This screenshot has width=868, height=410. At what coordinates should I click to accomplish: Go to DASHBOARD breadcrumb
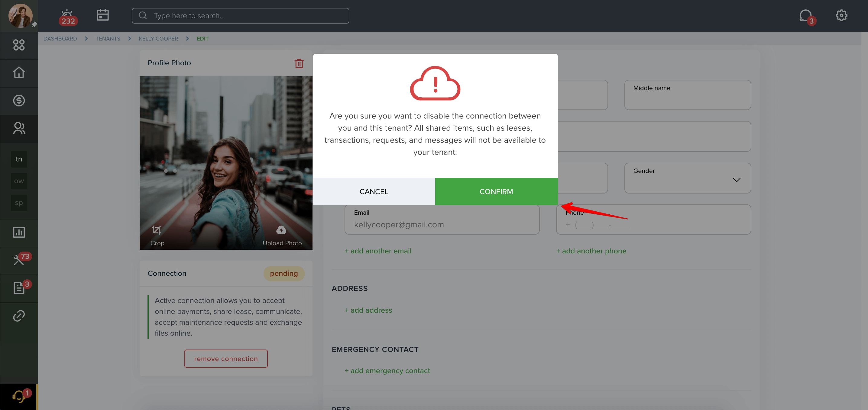pos(60,39)
